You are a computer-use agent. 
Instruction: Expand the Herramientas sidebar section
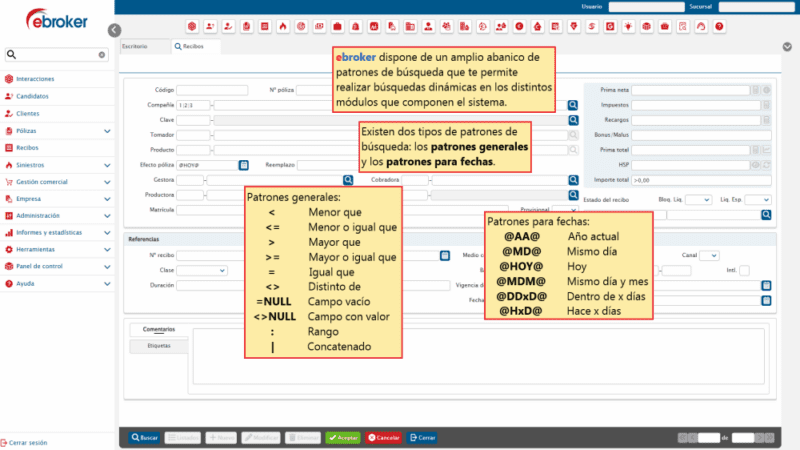pos(107,249)
